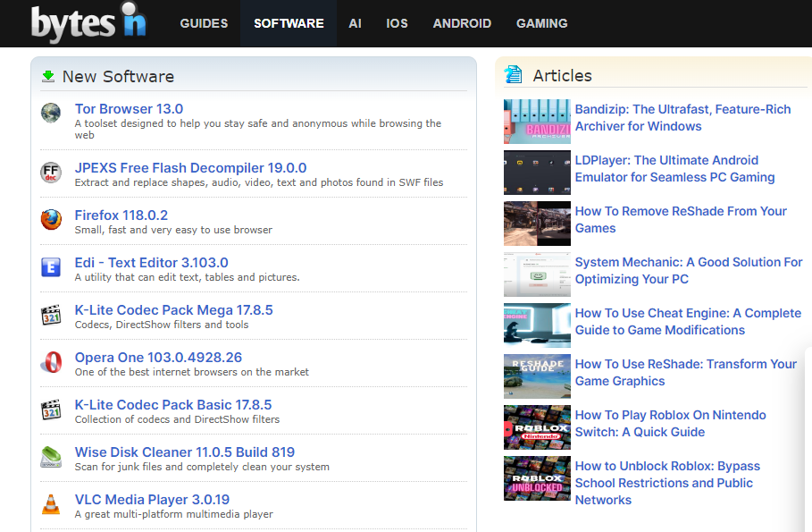Click the Articles document icon
The image size is (812, 532).
(x=514, y=74)
